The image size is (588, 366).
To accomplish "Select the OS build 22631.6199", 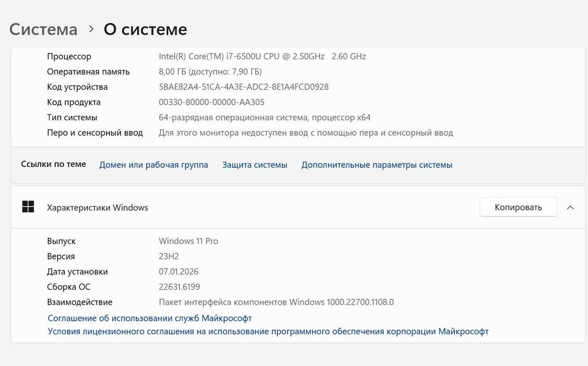I will click(x=179, y=287).
